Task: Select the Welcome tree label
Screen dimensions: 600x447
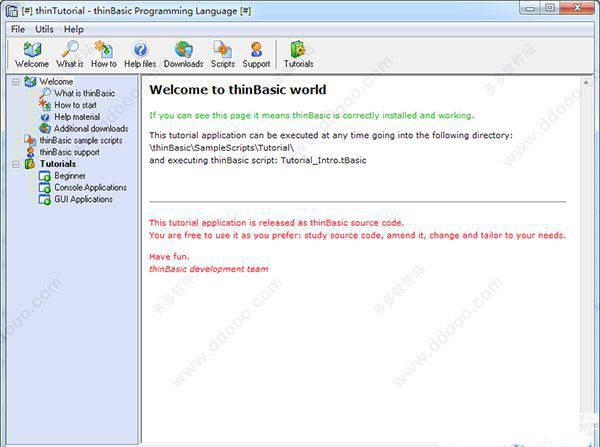Action: (56, 82)
